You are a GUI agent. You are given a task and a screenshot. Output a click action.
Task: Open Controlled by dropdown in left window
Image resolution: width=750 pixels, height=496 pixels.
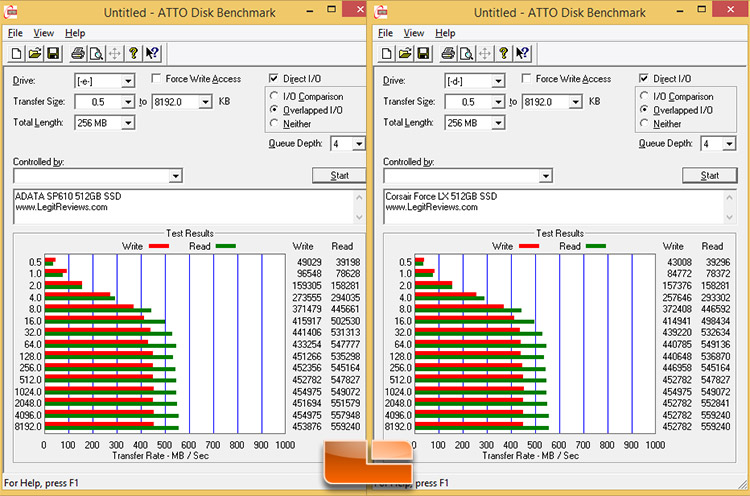176,176
